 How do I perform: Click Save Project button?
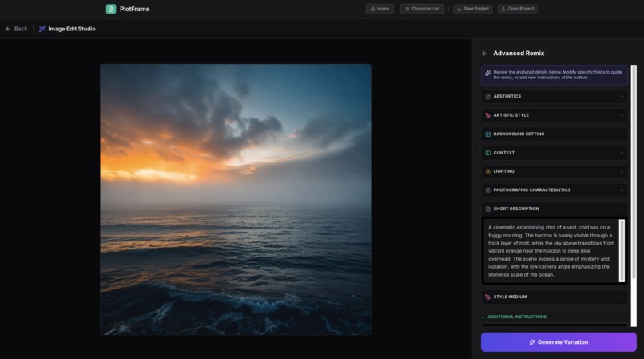click(x=473, y=9)
